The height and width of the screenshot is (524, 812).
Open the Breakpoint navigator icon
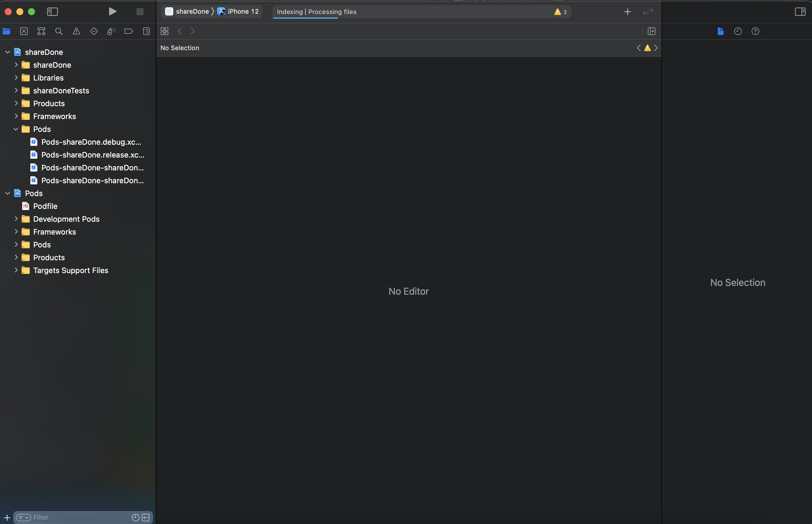tap(129, 31)
